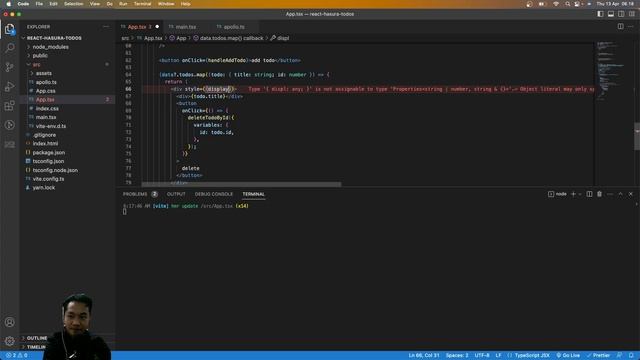Open the Manage gear in activity bar
Image resolution: width=640 pixels, height=360 pixels.
pos(9,340)
